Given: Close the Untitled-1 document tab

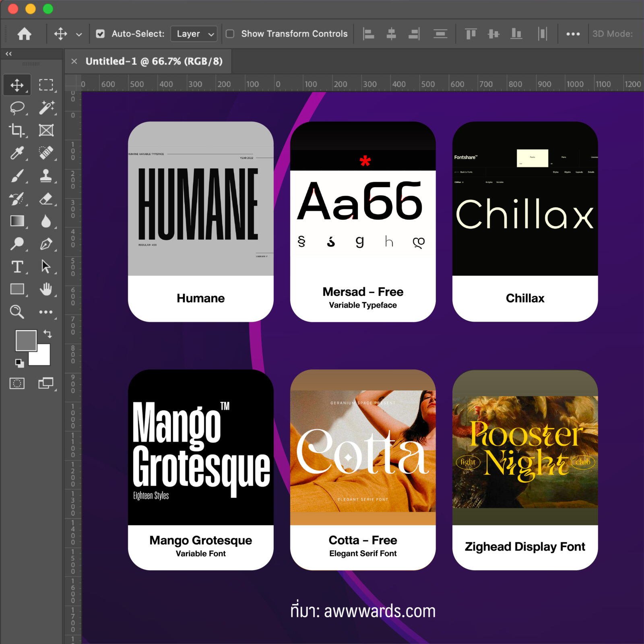Looking at the screenshot, I should coord(74,61).
